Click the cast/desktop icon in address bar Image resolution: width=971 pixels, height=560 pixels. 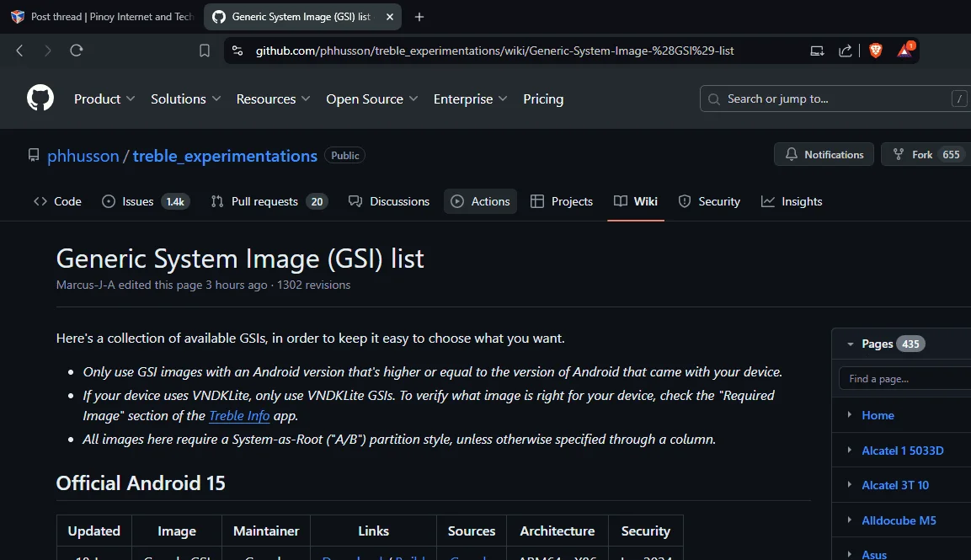click(x=818, y=51)
